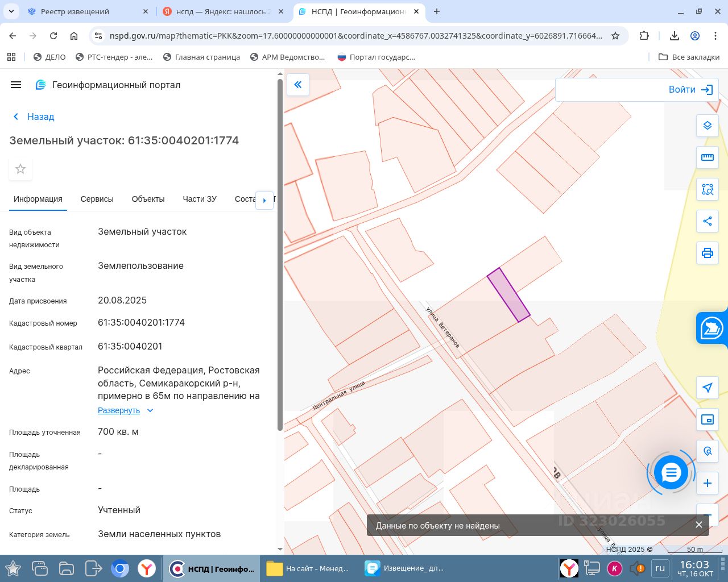
Task: Open the blue map assistant widget
Action: [x=712, y=328]
